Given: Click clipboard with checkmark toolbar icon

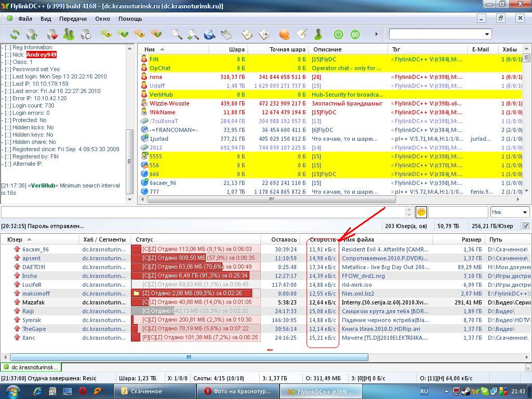Looking at the screenshot, I should [247, 34].
